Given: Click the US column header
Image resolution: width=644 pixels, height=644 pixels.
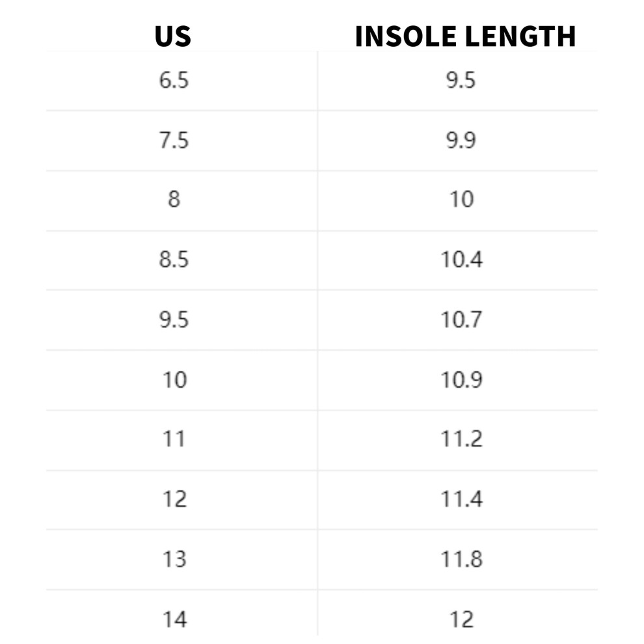Looking at the screenshot, I should pyautogui.click(x=173, y=36).
